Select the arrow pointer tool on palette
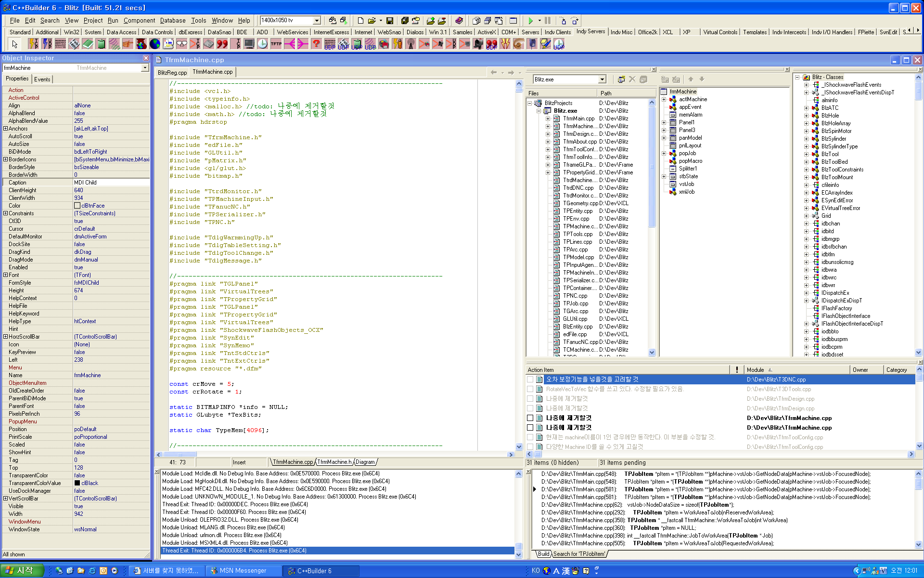This screenshot has width=924, height=578. pyautogui.click(x=15, y=44)
